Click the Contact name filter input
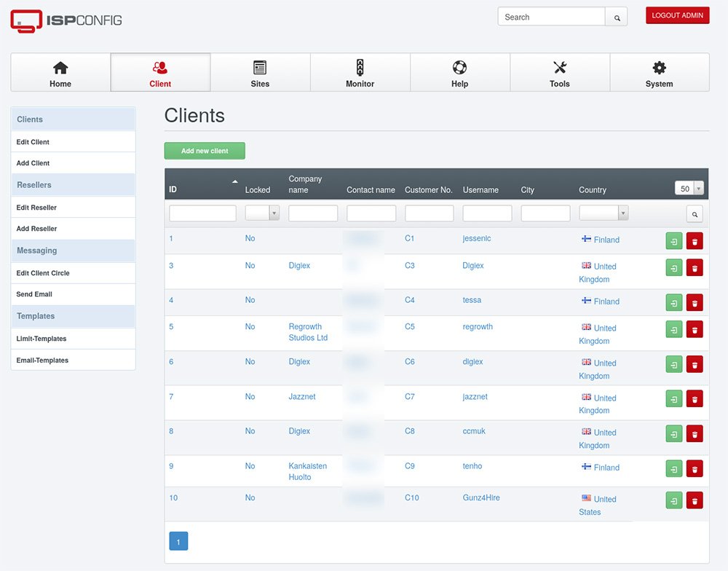Viewport: 728px width, 571px height. pyautogui.click(x=371, y=213)
